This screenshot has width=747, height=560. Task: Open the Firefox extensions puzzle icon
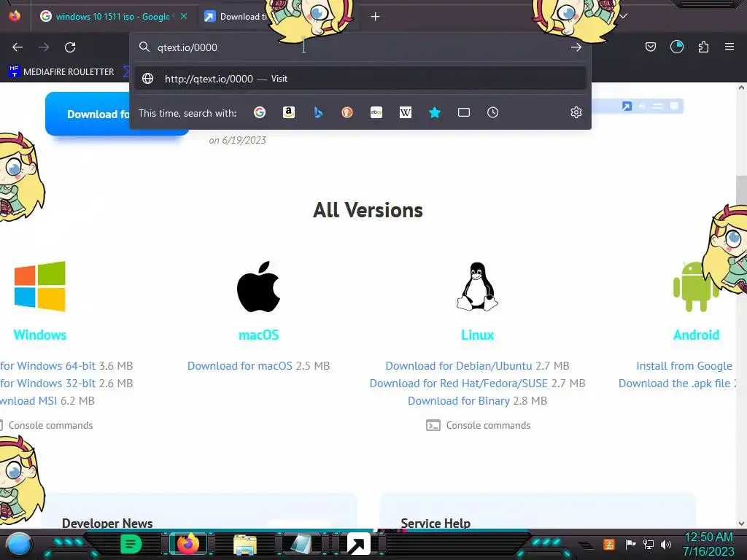703,47
